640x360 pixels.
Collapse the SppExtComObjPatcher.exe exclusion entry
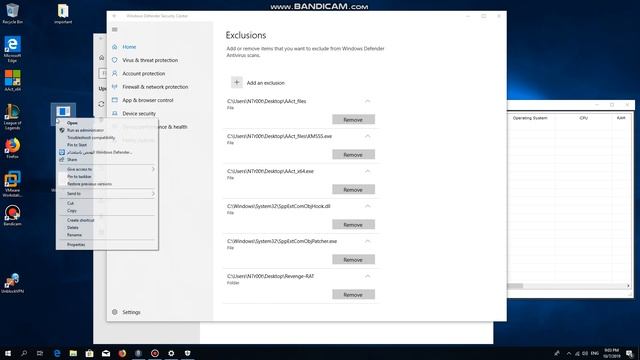coord(367,241)
